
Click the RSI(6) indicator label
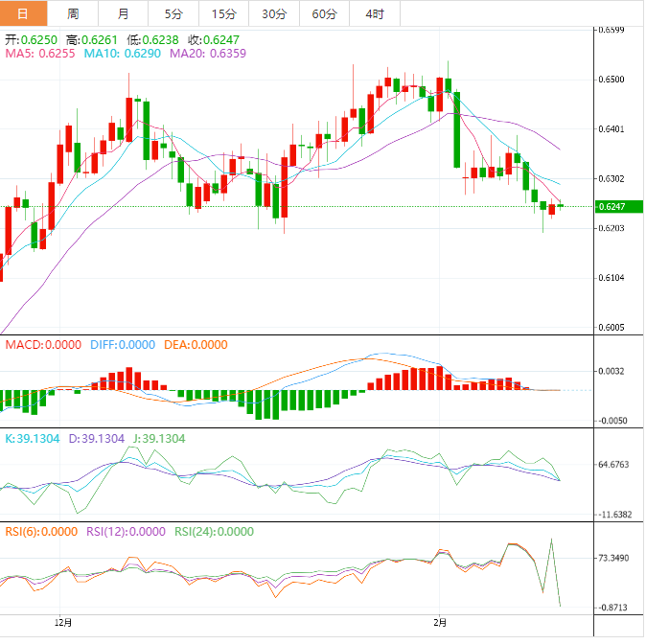[x=39, y=532]
